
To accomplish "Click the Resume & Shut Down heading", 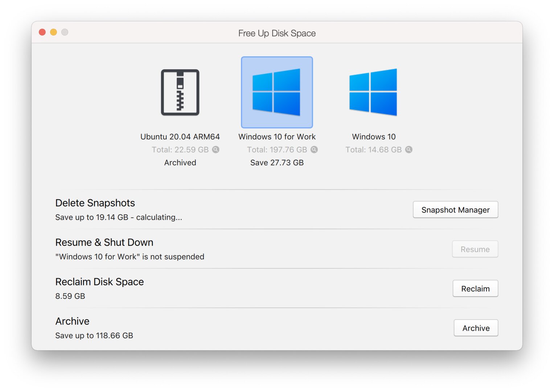I will [x=104, y=242].
